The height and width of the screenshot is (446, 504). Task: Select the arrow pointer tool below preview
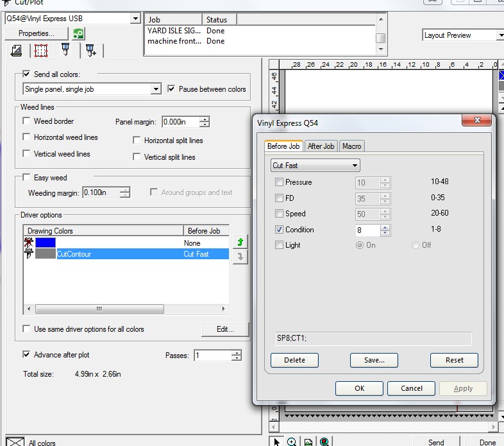[277, 442]
